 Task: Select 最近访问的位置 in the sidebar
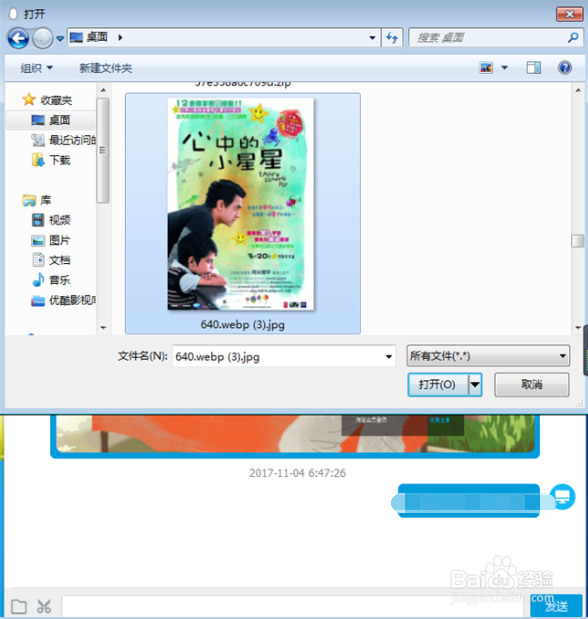click(x=63, y=140)
